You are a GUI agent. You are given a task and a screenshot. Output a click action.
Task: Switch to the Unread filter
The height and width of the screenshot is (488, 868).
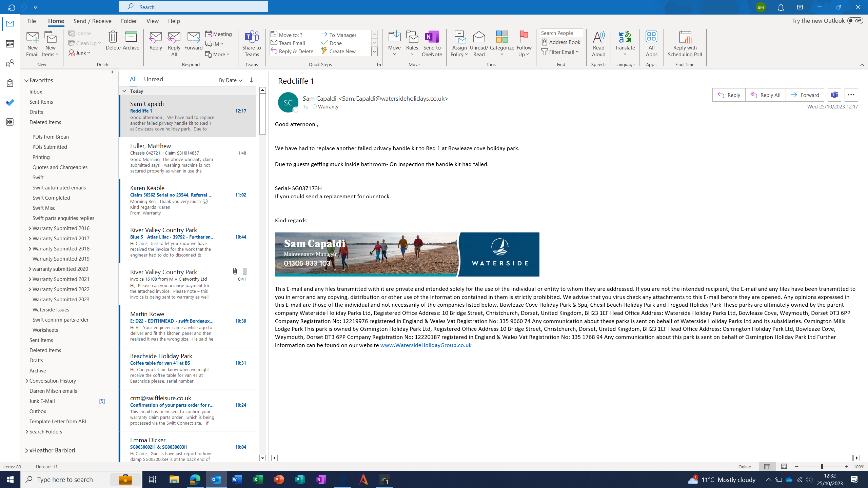coord(153,79)
